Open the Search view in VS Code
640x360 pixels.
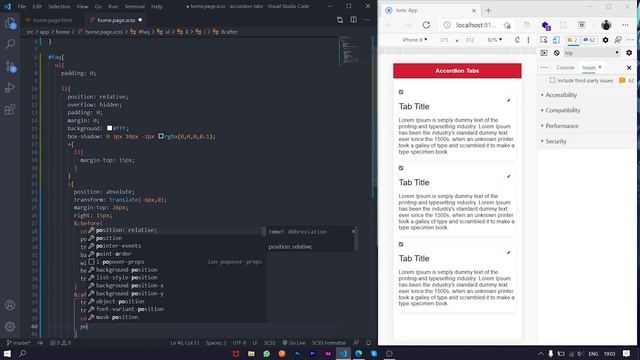click(10, 44)
